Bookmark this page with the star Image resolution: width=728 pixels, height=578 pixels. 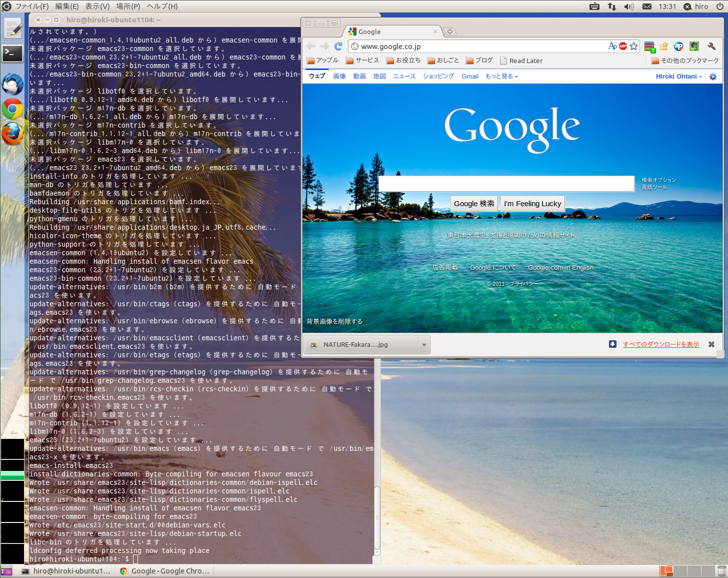[x=634, y=46]
